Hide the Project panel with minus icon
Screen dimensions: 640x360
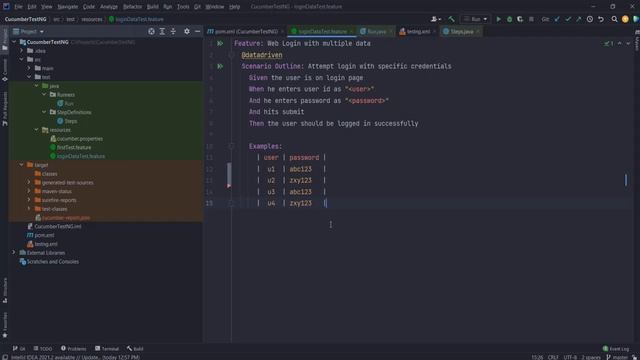(198, 31)
